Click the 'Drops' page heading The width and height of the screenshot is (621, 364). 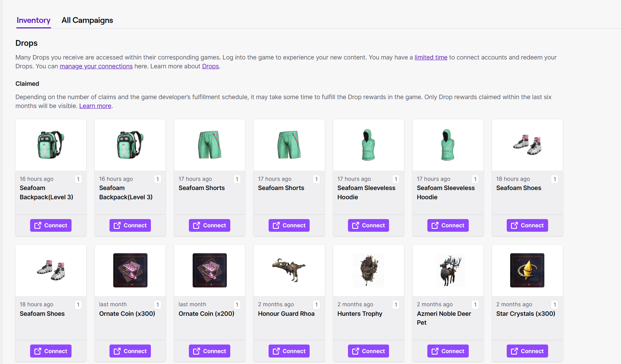[26, 43]
